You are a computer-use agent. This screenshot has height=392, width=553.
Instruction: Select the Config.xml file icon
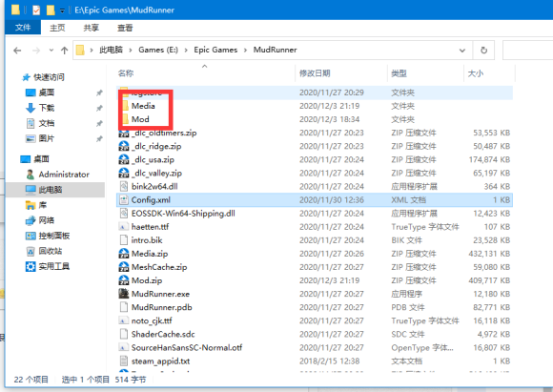[124, 199]
